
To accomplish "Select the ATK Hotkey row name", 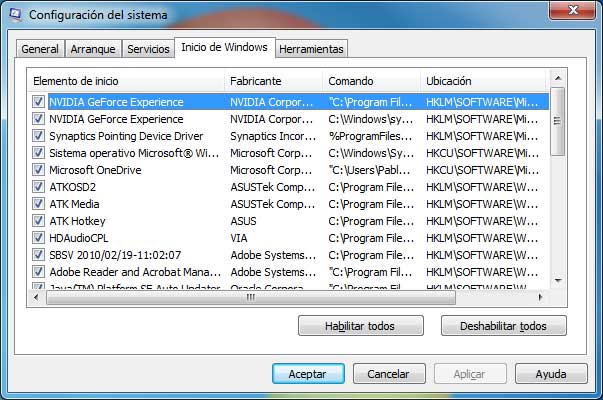I will [77, 221].
